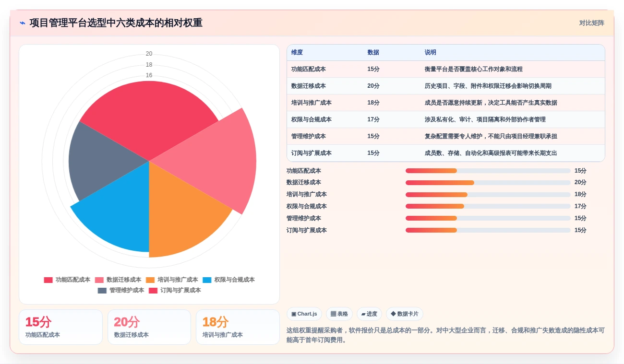Toggle the 培训与推广成本 legend swatch

[x=150, y=280]
